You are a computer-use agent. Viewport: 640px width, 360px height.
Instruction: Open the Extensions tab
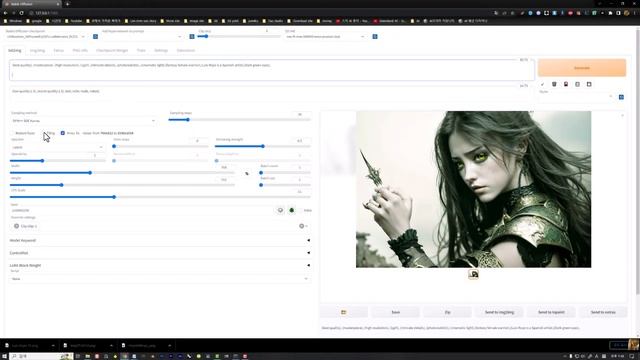coord(186,51)
